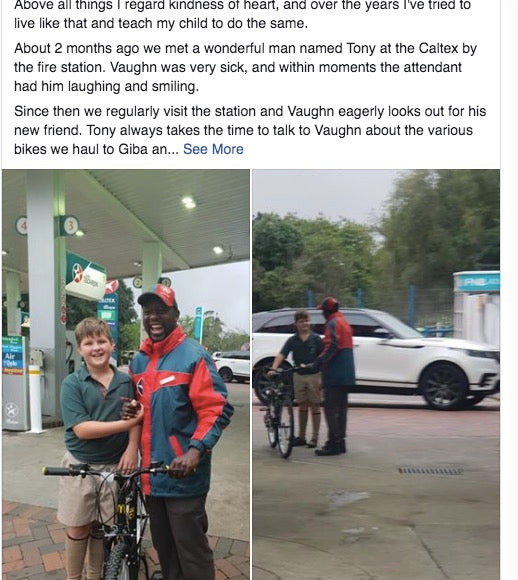Viewport: 518px width, 580px height.
Task: Click the white car behind the attendant
Action: (232, 367)
